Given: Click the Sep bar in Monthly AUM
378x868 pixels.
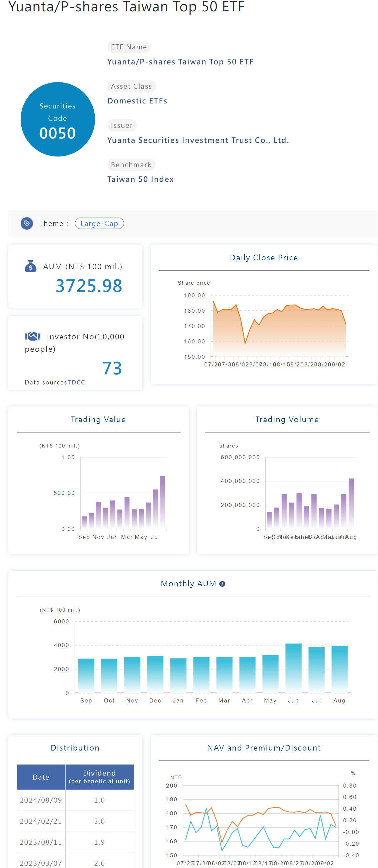Looking at the screenshot, I should (86, 675).
